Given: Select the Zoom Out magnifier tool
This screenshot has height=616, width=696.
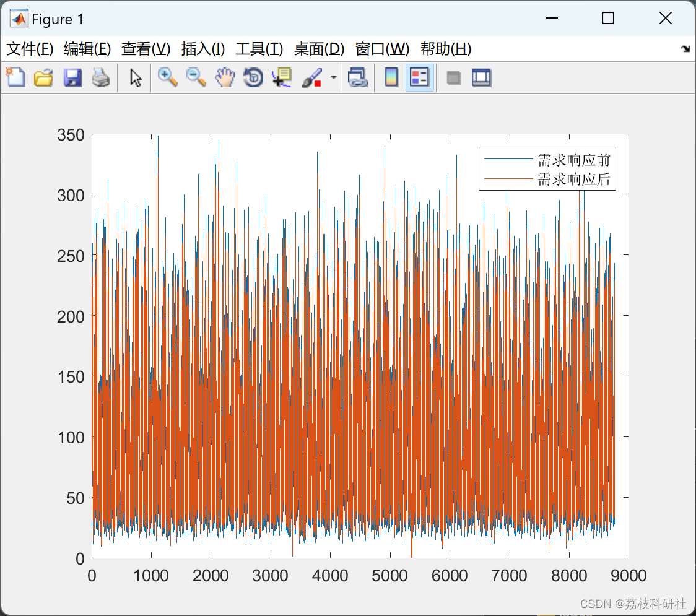Looking at the screenshot, I should coord(196,77).
